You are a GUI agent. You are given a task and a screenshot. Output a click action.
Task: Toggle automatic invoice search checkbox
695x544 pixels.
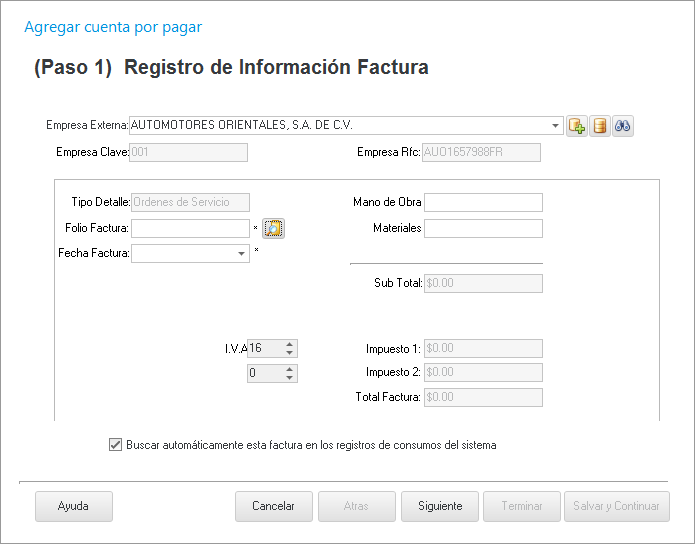point(114,445)
